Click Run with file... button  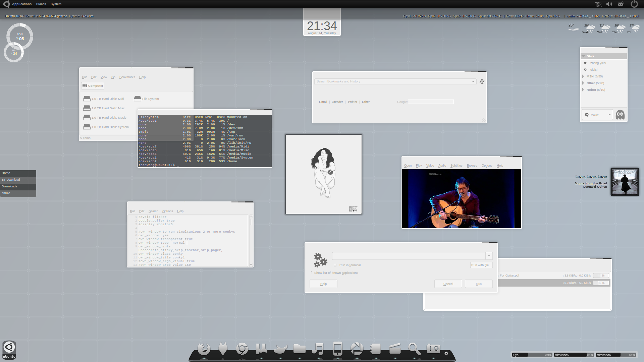click(481, 265)
